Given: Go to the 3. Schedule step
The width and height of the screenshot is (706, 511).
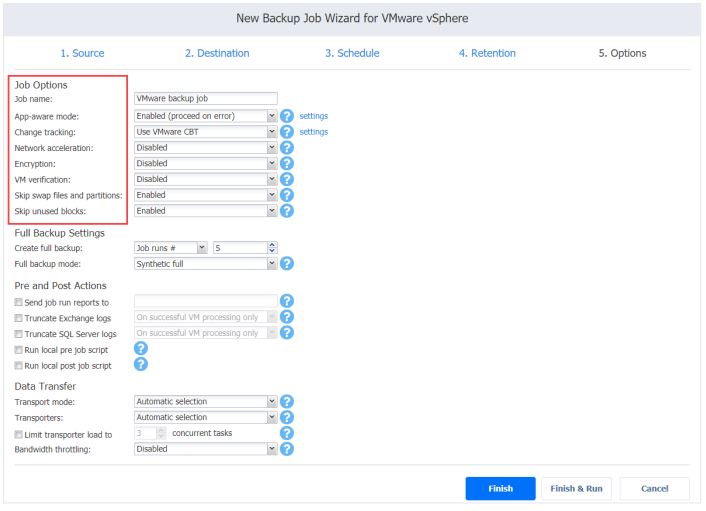Looking at the screenshot, I should tap(352, 53).
